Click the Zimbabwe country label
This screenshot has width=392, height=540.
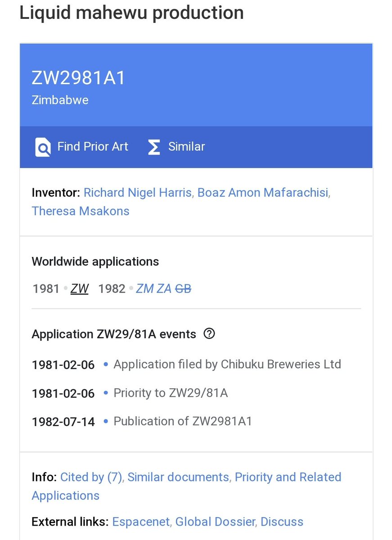(x=60, y=100)
